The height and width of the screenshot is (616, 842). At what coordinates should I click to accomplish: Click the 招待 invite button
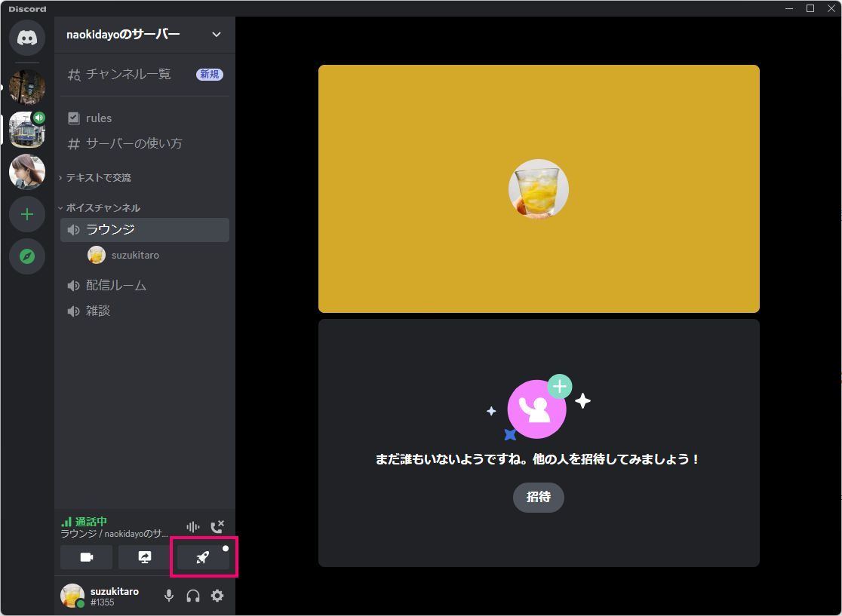[x=539, y=498]
